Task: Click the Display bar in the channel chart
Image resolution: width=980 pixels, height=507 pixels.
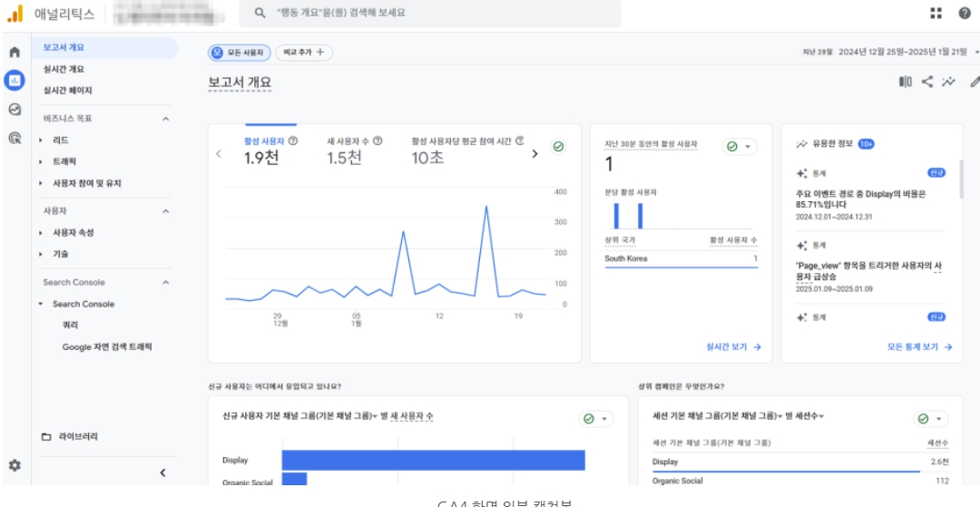Action: pyautogui.click(x=433, y=460)
